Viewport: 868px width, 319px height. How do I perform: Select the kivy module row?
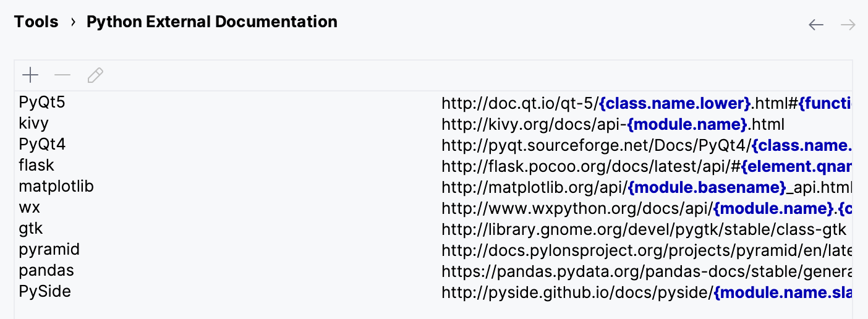click(433, 124)
